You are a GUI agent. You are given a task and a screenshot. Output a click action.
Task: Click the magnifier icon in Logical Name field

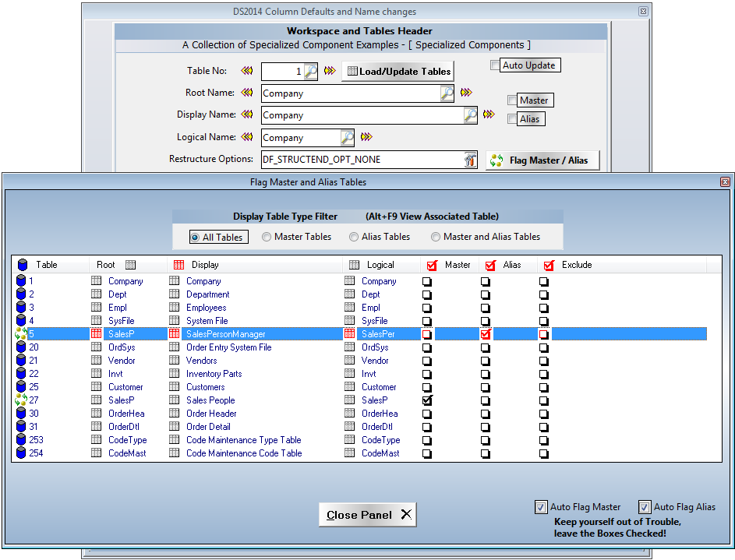(348, 138)
